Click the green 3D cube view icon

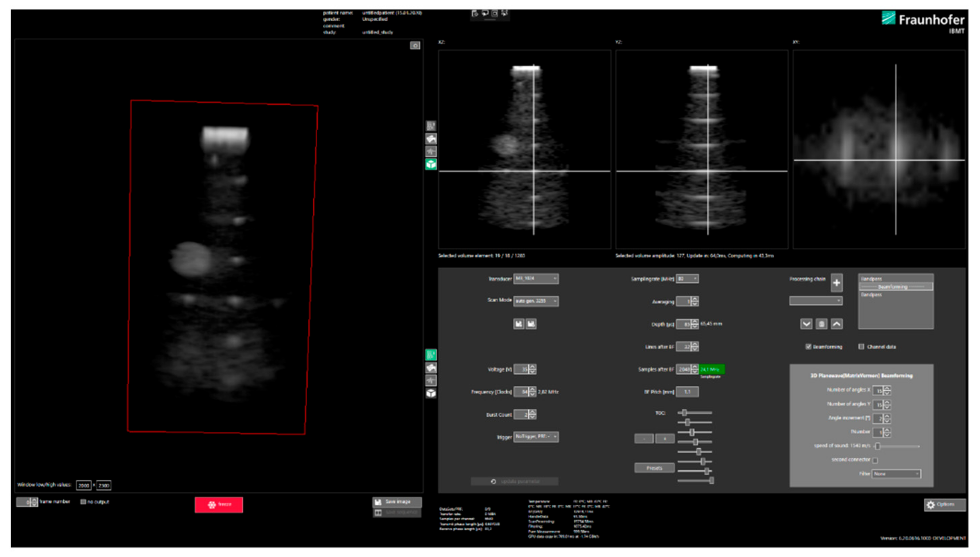[x=431, y=165]
